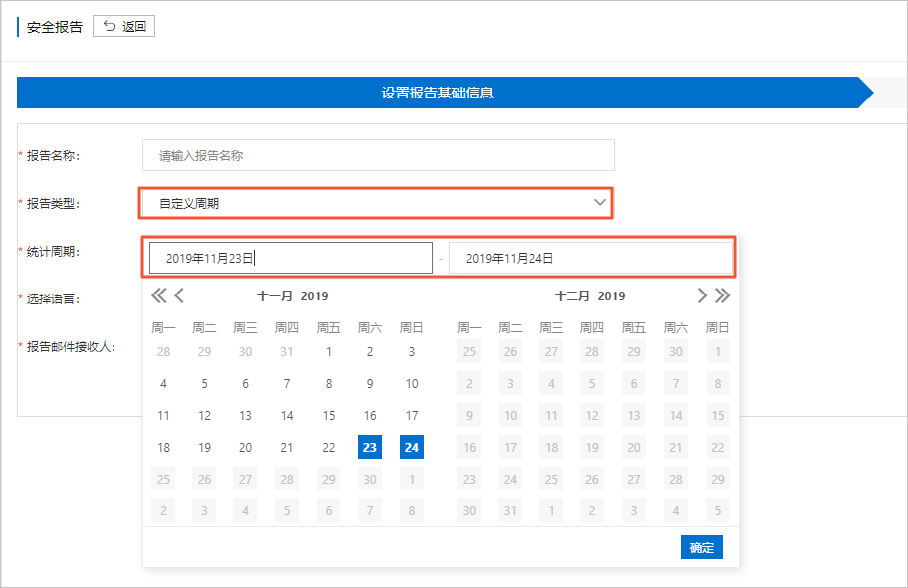
Task: Select November 23 in the calendar
Action: [x=370, y=447]
